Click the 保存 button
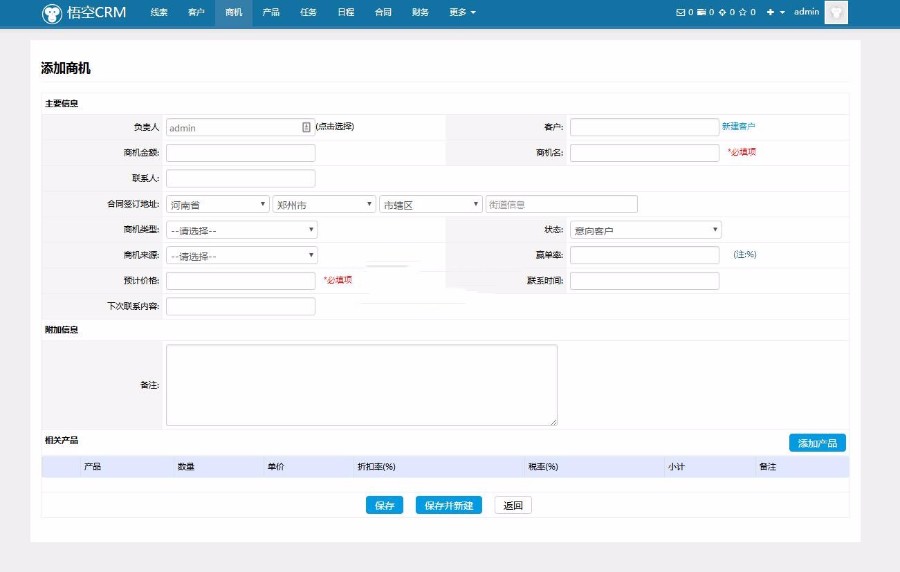 [x=385, y=505]
